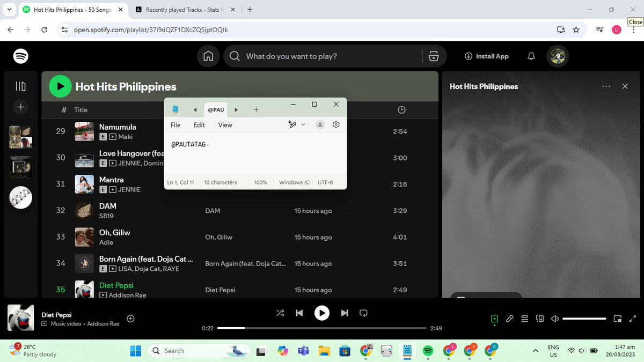The image size is (644, 362).
Task: Add Diet Pepsi to Liked Songs
Action: point(130,319)
